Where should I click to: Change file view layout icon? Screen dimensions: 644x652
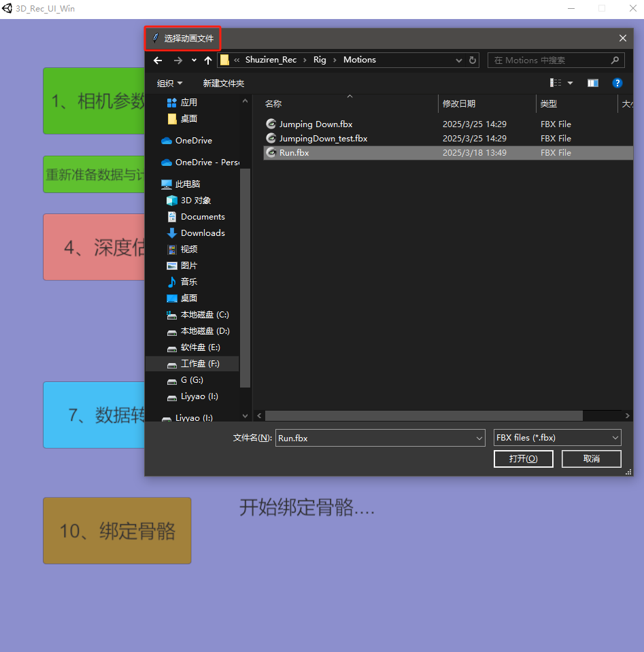pyautogui.click(x=556, y=83)
